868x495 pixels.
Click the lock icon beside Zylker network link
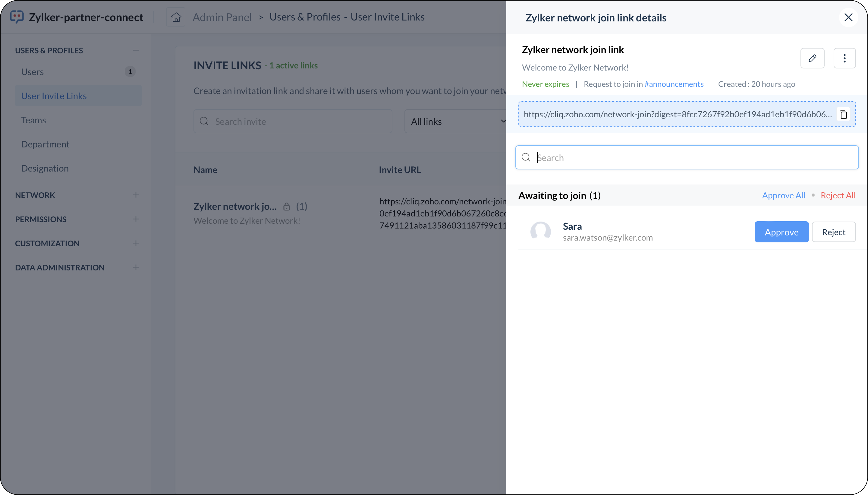tap(287, 207)
